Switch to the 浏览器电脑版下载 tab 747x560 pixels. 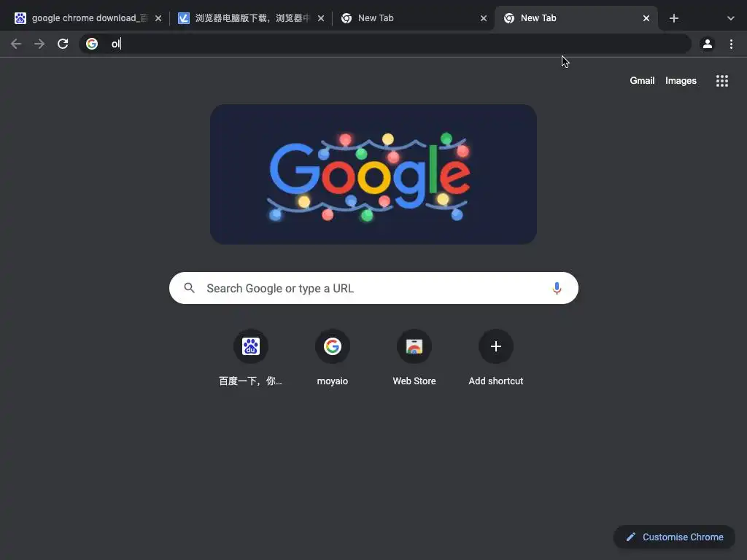point(251,18)
